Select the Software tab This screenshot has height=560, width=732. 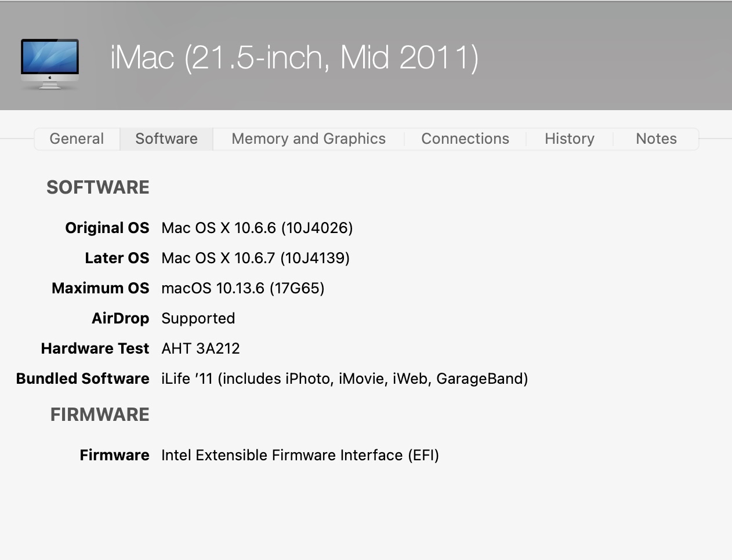pyautogui.click(x=166, y=139)
